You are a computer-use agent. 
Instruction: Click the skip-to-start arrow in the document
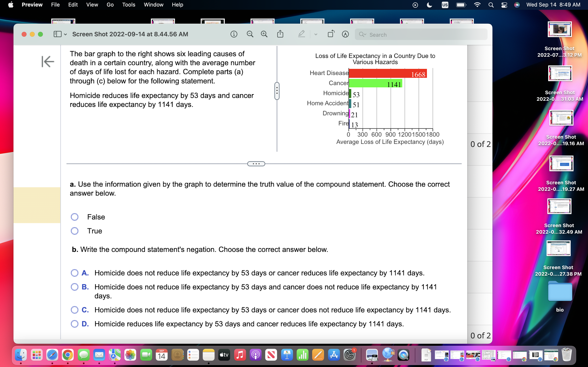tap(48, 61)
